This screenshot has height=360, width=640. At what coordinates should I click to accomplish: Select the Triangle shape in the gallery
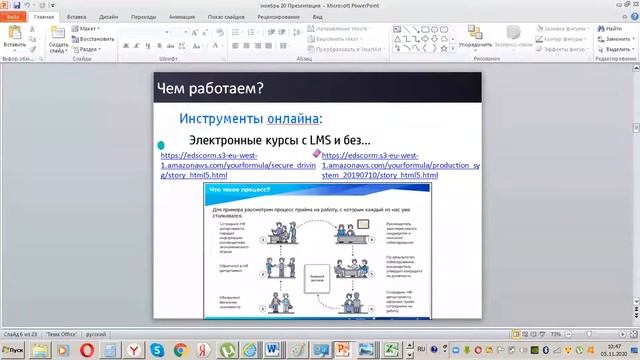click(x=397, y=39)
